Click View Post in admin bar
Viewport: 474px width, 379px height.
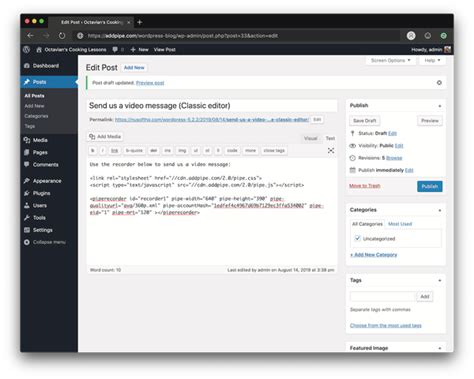(164, 49)
